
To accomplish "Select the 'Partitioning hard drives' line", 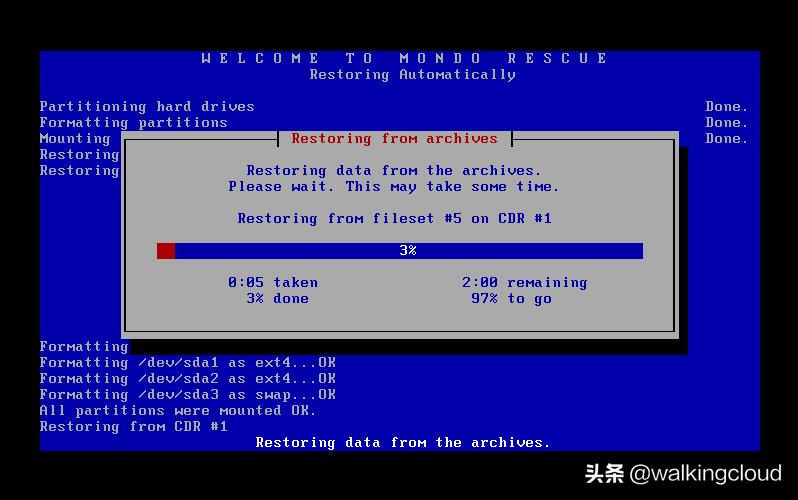I will (147, 106).
